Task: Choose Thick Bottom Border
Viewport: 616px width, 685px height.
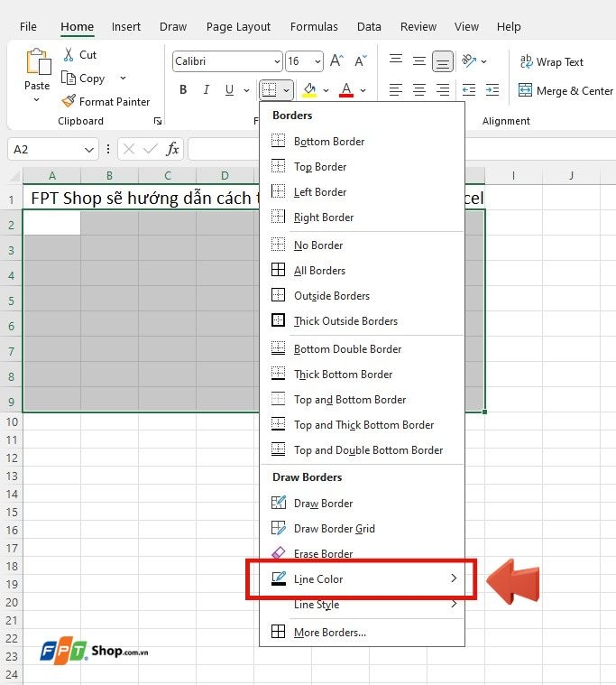Action: point(362,375)
